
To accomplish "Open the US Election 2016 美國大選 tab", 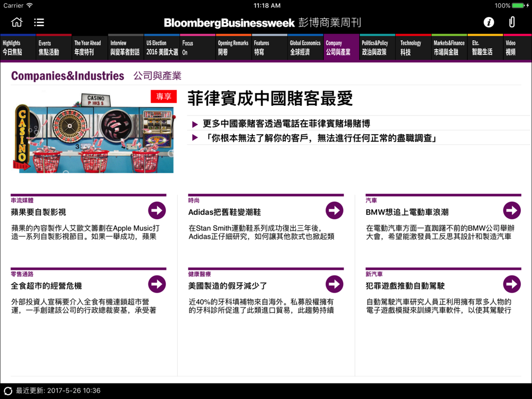I will coord(162,47).
